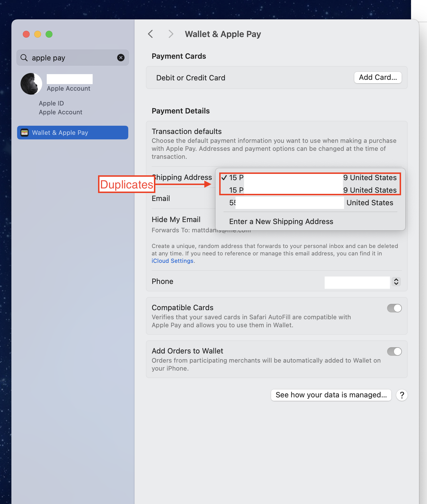Select Enter a New Shipping Address
The image size is (427, 504).
(x=281, y=221)
